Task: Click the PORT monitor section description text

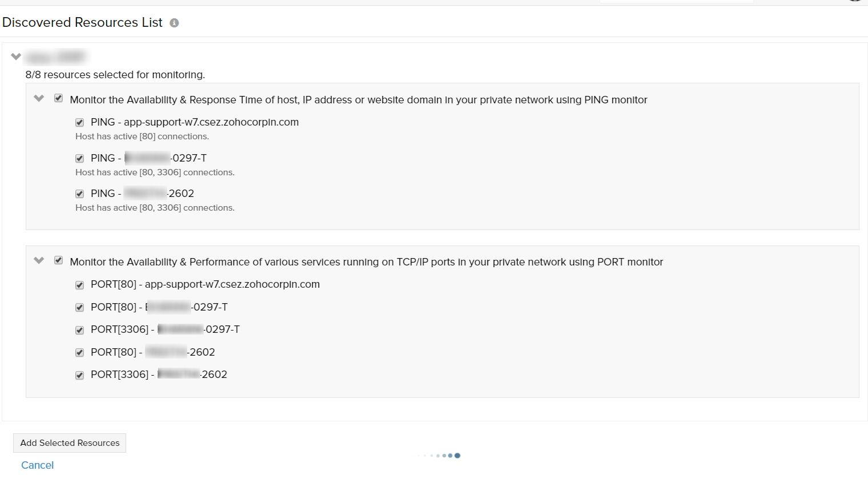Action: click(366, 262)
